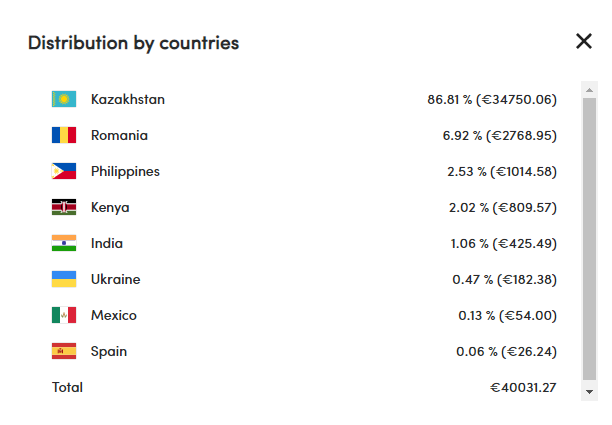Click the vertical scrollbar thumb
Image resolution: width=612 pixels, height=425 pixels.
589,239
